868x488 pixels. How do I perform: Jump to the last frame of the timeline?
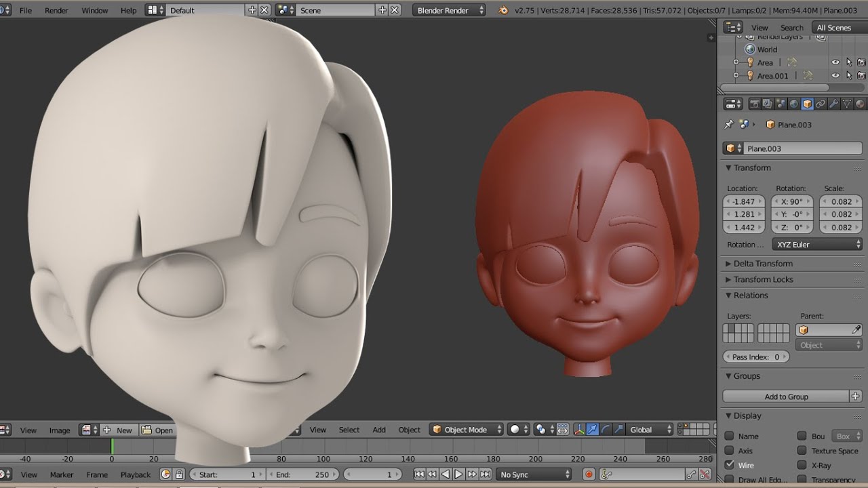(x=485, y=474)
